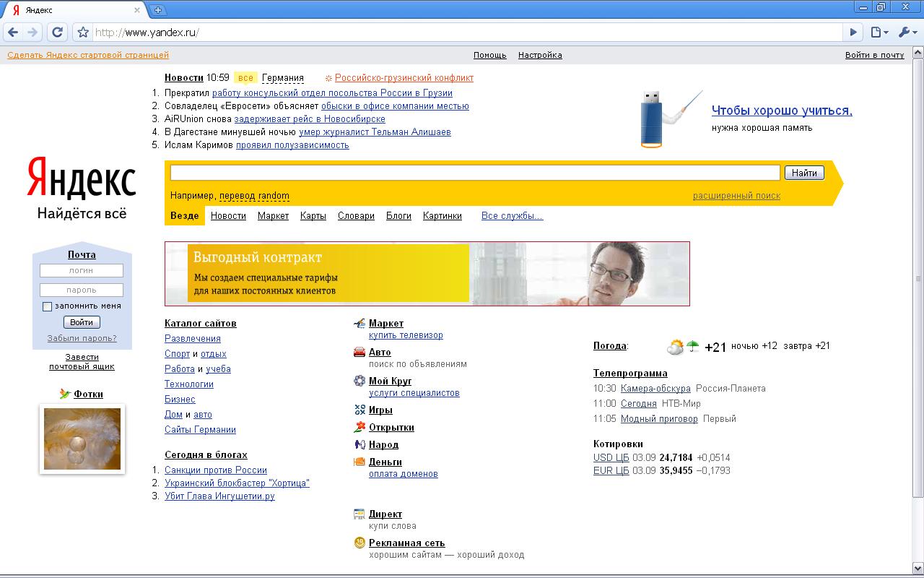This screenshot has height=578, width=924.
Task: Switch search to Блоги tab
Action: click(398, 215)
